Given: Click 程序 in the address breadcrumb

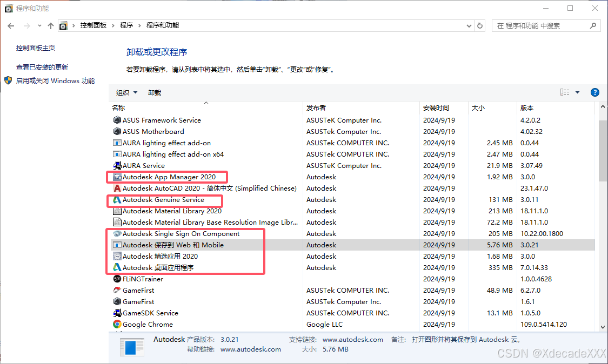Looking at the screenshot, I should click(126, 25).
